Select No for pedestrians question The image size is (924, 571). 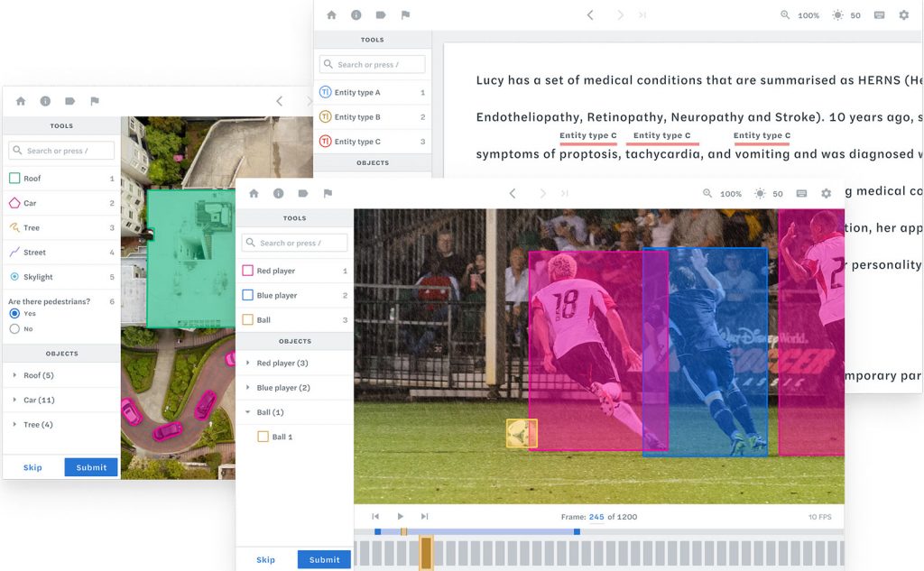pyautogui.click(x=14, y=329)
